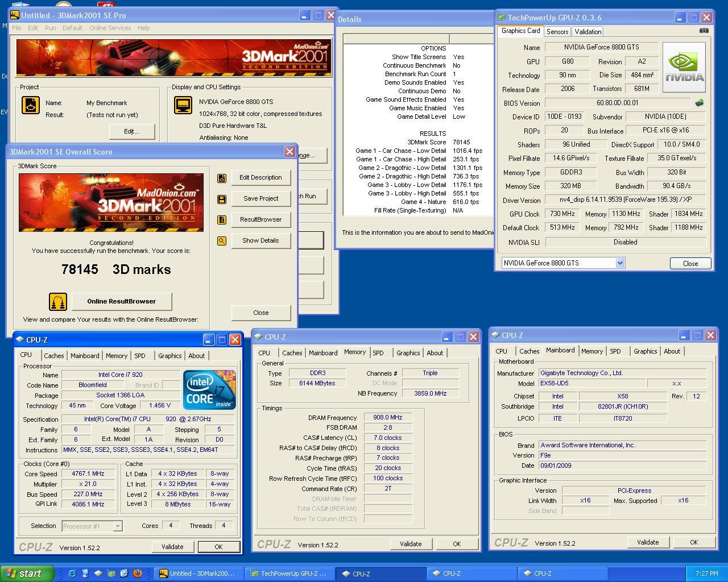This screenshot has width=728, height=582.
Task: Click the yellow Online ResultBrowser icon
Action: click(x=57, y=302)
